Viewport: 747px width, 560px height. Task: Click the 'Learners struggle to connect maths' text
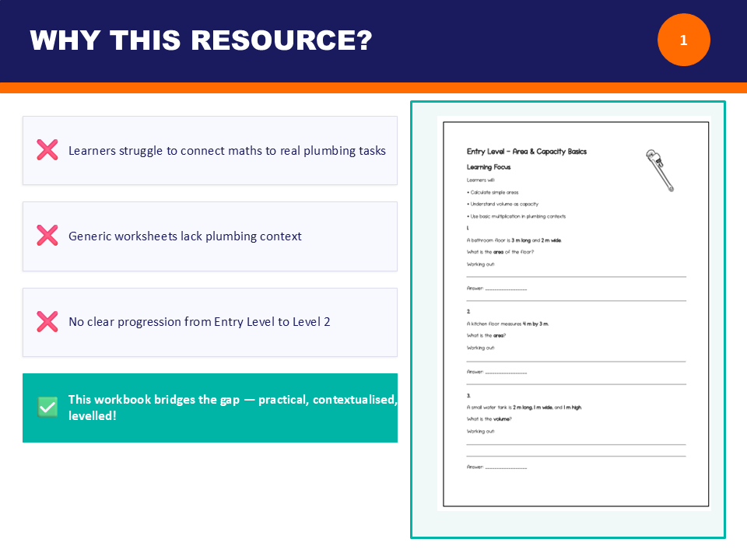click(226, 151)
